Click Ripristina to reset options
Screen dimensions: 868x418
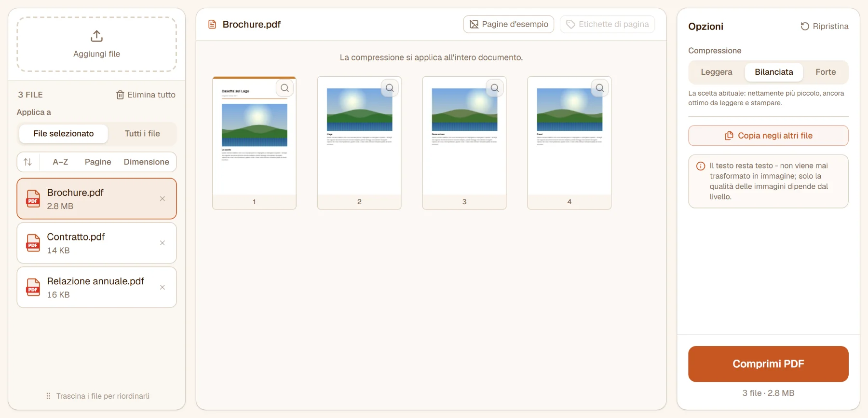click(x=825, y=27)
